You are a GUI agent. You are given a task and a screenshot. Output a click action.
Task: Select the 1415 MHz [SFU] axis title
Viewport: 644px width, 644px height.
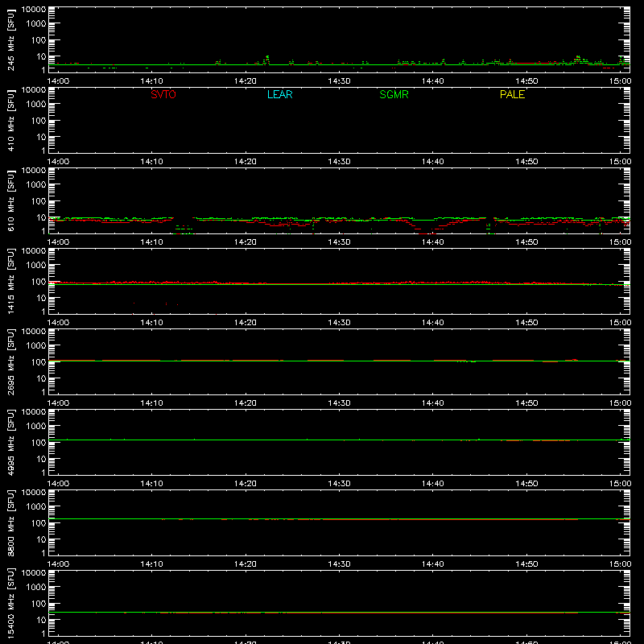click(11, 281)
